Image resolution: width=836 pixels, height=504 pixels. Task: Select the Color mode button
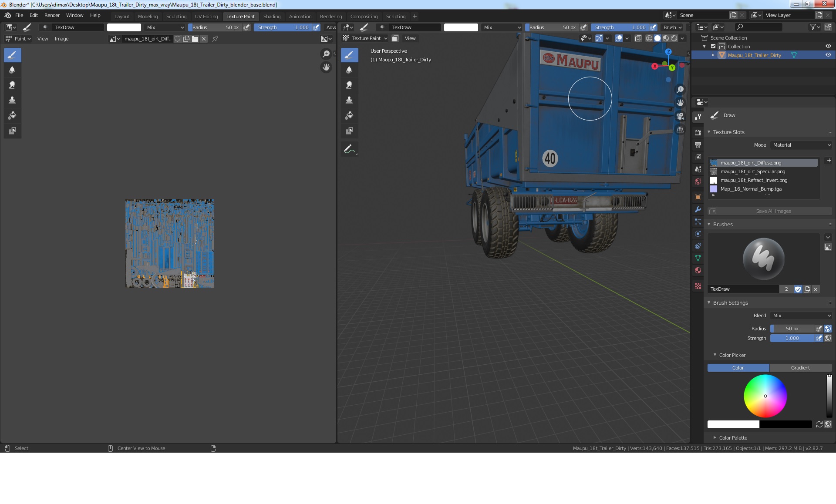[738, 368]
